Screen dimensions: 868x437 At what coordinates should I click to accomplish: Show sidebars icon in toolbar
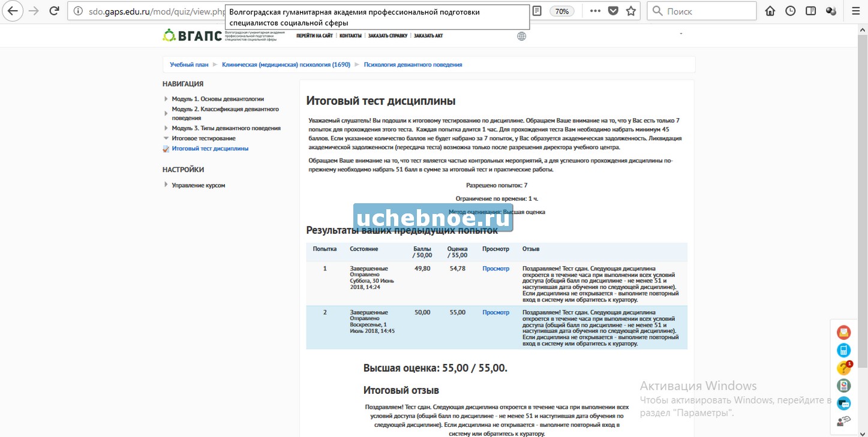pyautogui.click(x=811, y=11)
